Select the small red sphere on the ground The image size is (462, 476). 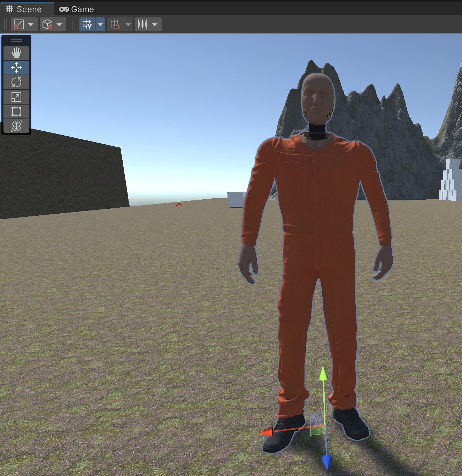179,205
